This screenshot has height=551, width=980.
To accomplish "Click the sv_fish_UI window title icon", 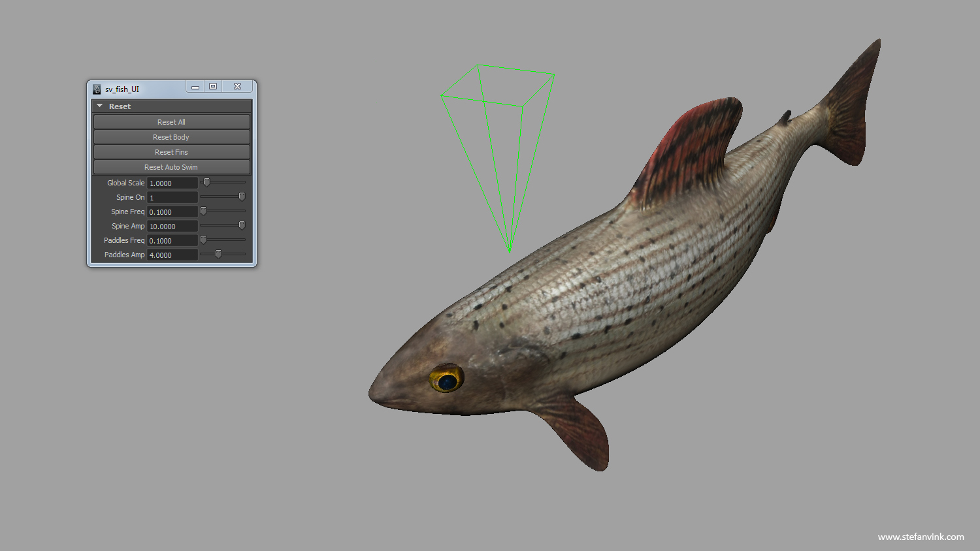I will pos(97,89).
